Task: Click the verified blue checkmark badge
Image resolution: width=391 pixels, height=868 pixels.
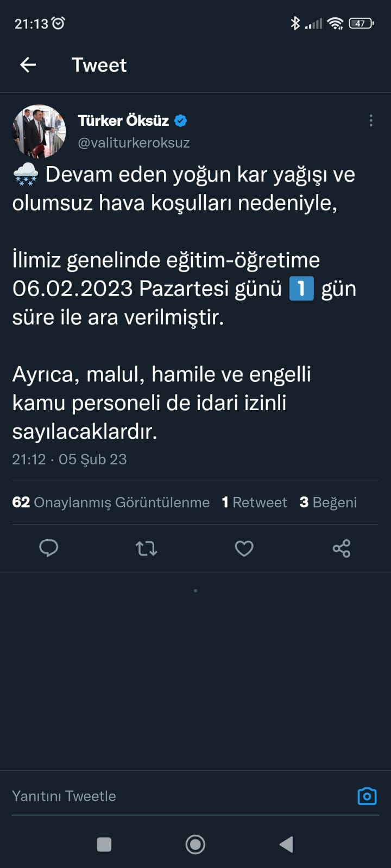Action: [180, 120]
